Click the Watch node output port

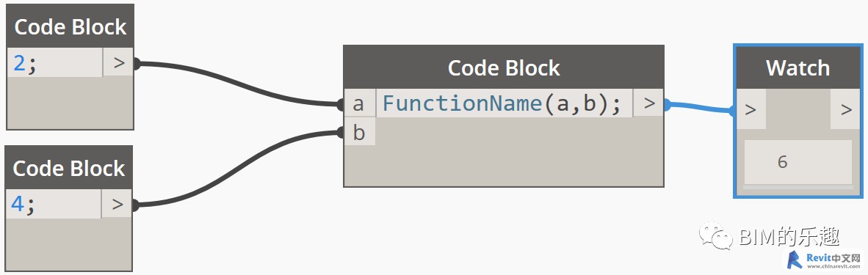pos(845,109)
